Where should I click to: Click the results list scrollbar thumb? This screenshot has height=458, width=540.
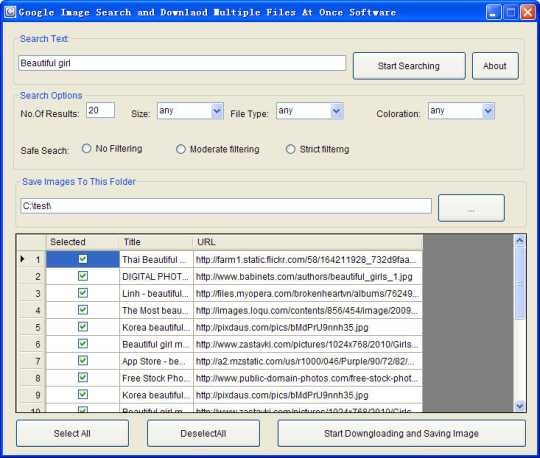click(520, 283)
